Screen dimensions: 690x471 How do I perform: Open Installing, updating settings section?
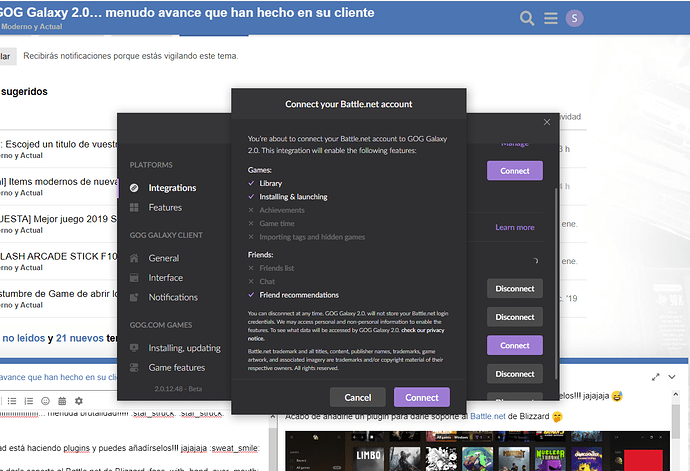coord(184,348)
